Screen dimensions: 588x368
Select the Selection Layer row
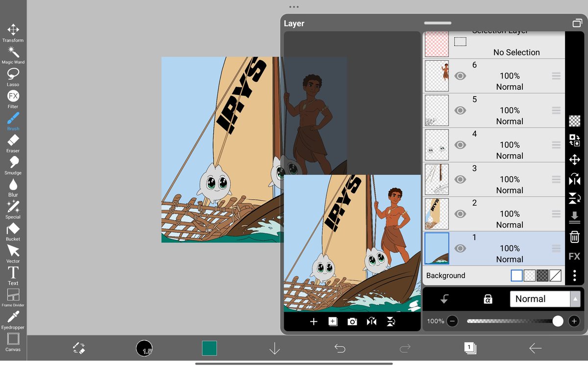coord(494,45)
